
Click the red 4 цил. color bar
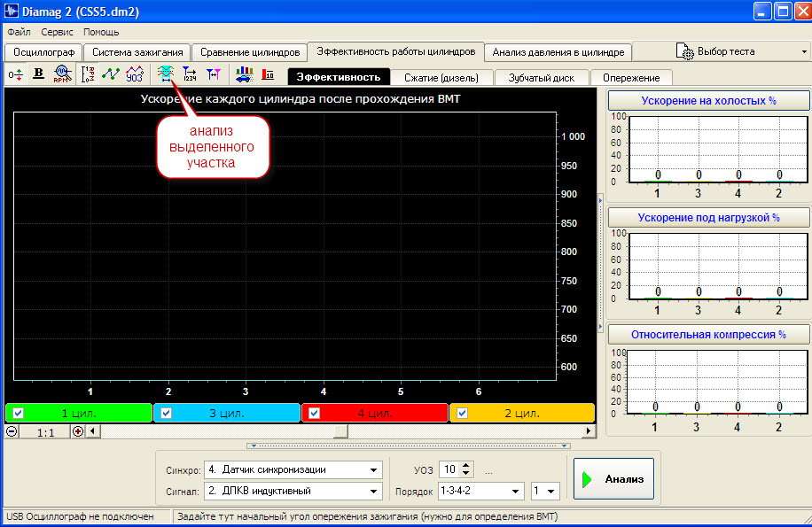click(375, 414)
